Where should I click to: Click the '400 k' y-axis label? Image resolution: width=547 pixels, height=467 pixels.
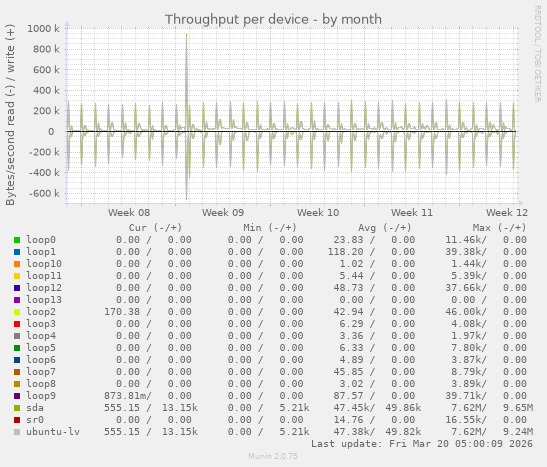[x=46, y=91]
